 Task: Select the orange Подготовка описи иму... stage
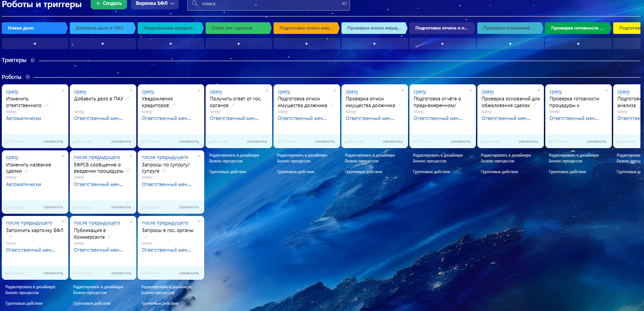pyautogui.click(x=306, y=28)
